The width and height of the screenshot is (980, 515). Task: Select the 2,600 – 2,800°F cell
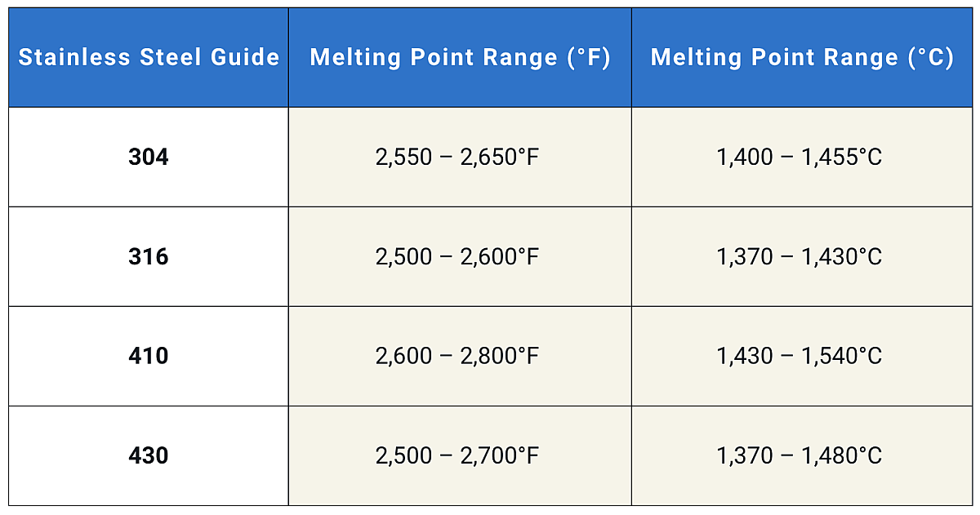tap(457, 356)
